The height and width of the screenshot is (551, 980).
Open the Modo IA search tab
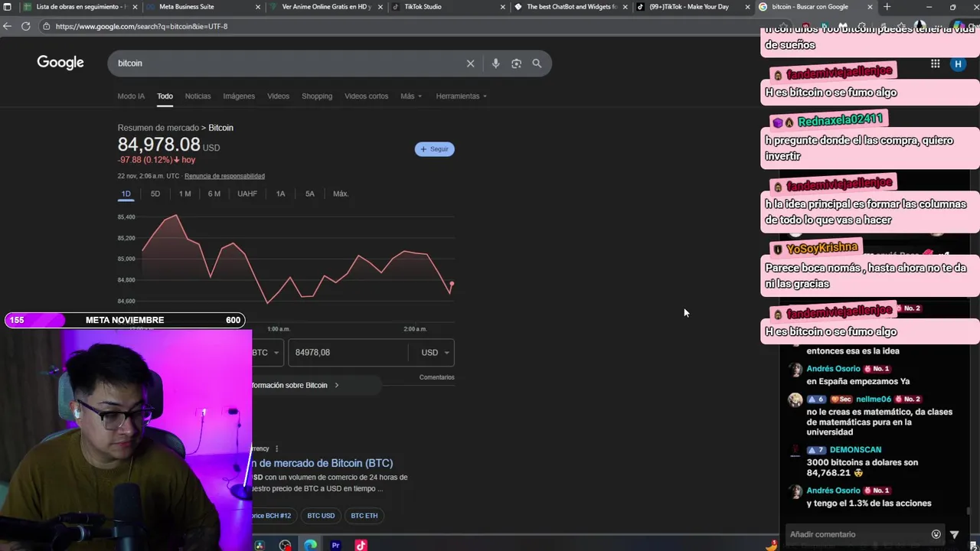pos(131,96)
